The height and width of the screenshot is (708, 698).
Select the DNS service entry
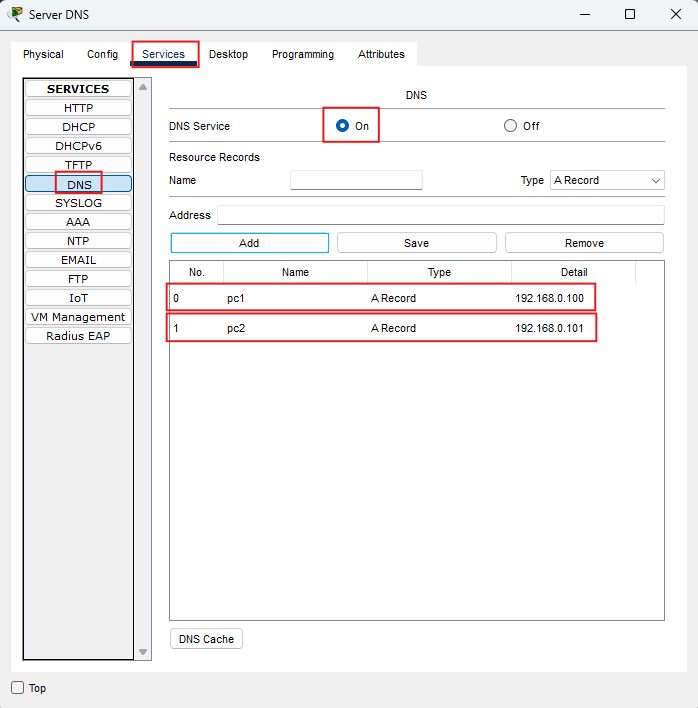coord(79,184)
